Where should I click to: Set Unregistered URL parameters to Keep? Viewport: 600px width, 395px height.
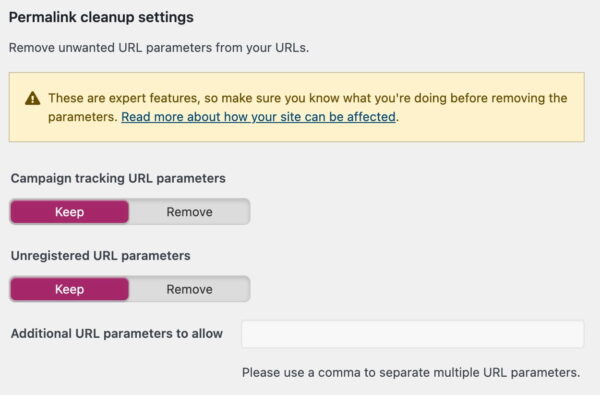70,289
